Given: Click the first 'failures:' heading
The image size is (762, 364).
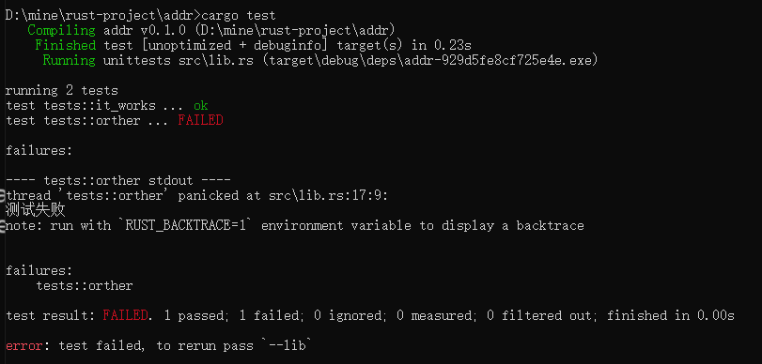Looking at the screenshot, I should pyautogui.click(x=39, y=151).
